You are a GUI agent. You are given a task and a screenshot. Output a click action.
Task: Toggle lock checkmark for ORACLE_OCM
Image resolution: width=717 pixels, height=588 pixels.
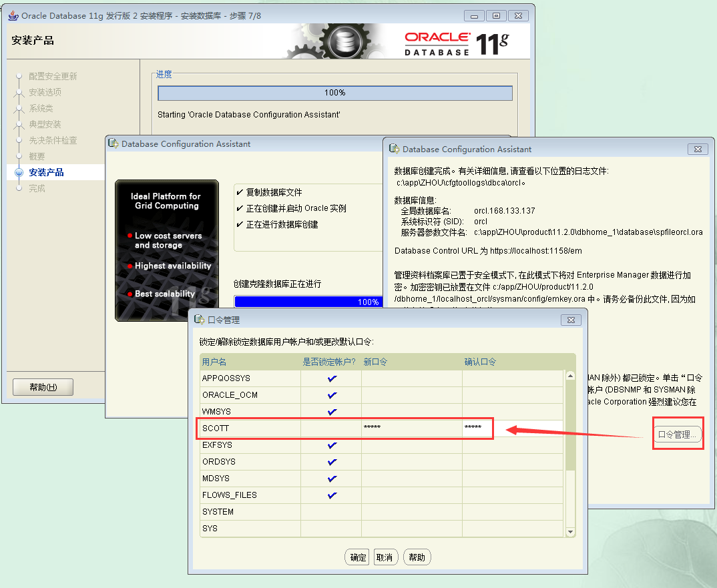[x=332, y=395]
